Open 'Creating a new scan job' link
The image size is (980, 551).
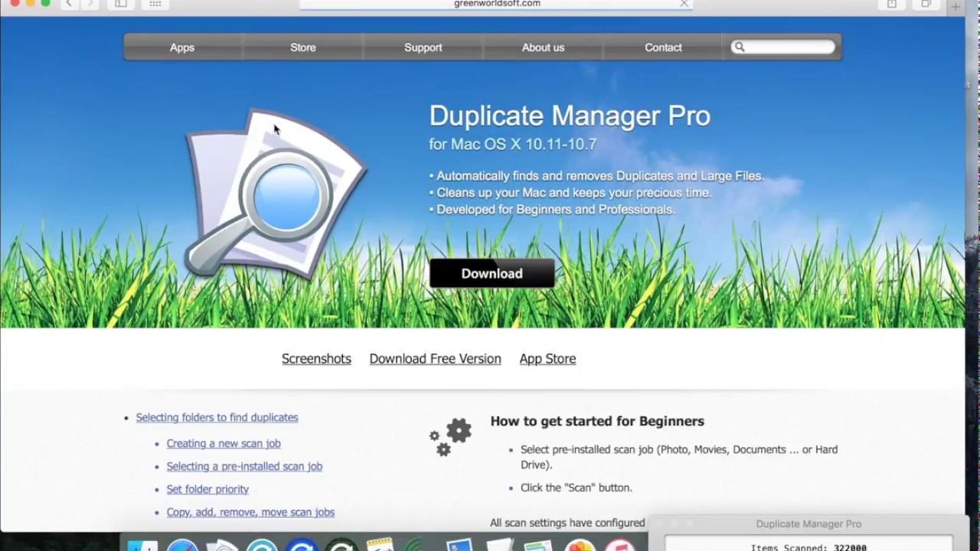[x=224, y=444]
